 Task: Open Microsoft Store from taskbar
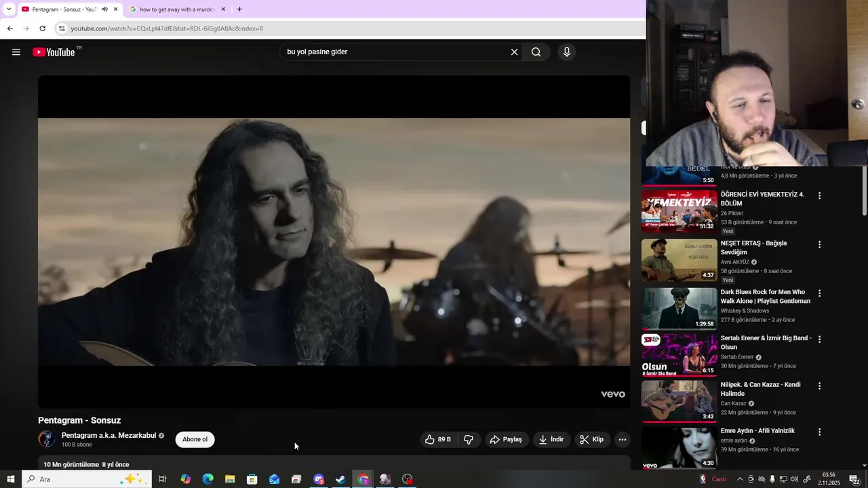(252, 479)
